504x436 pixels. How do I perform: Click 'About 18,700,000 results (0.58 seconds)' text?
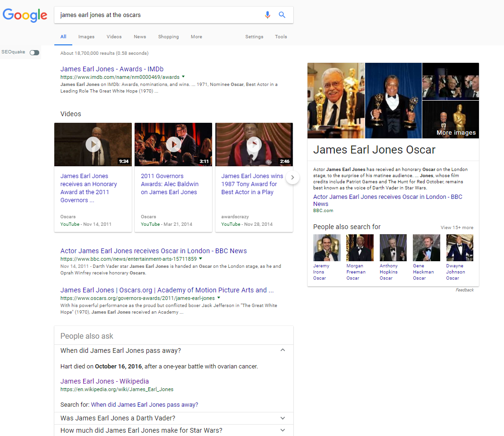tap(104, 53)
